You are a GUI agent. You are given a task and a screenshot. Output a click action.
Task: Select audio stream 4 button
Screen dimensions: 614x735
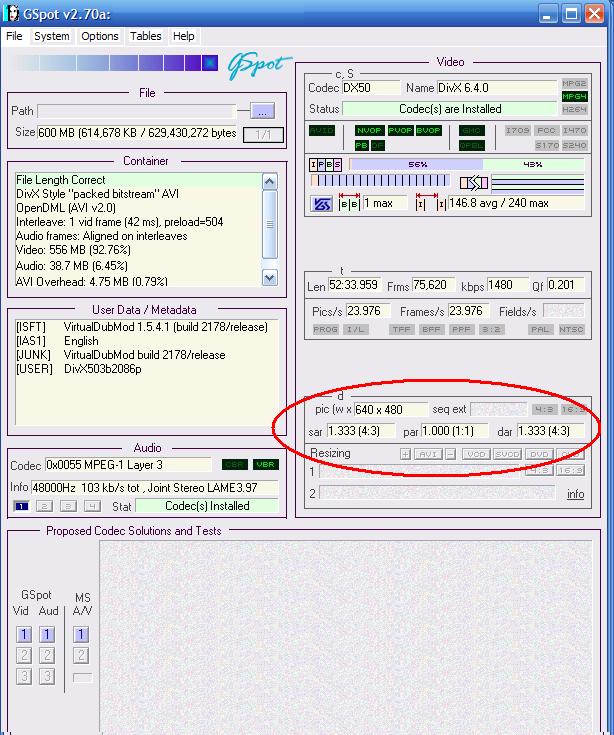(92, 506)
